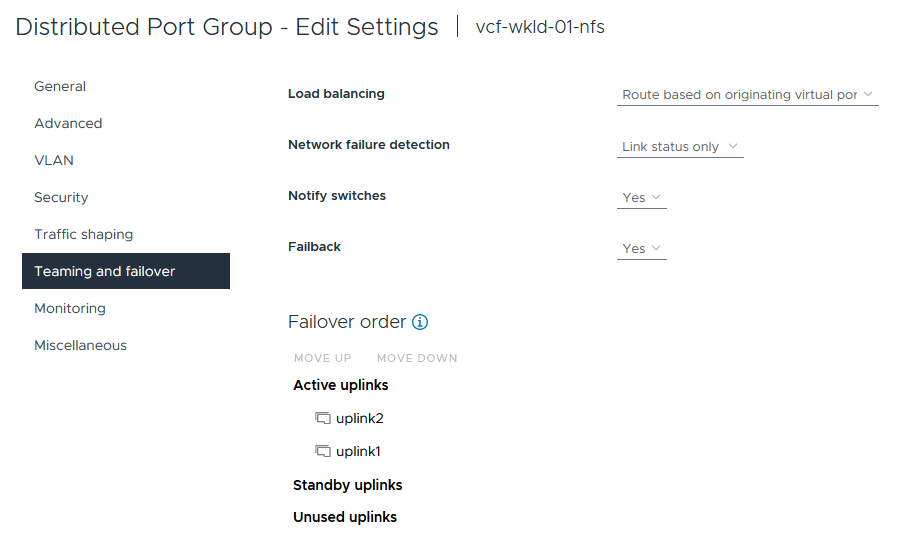Viewport: 906px width, 550px height.
Task: Select Teaming and failover tab
Action: pyautogui.click(x=105, y=272)
